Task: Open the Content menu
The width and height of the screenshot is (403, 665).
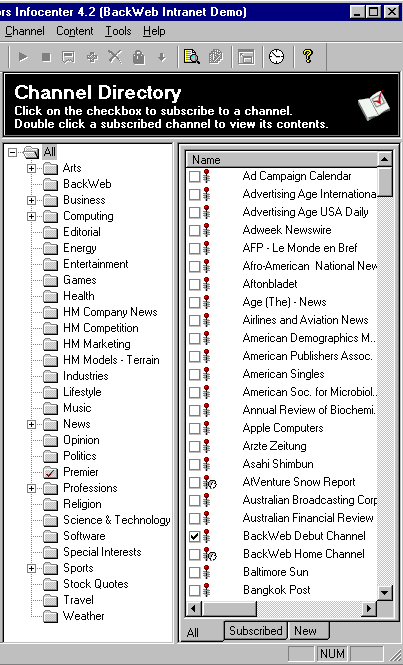Action: (x=75, y=31)
